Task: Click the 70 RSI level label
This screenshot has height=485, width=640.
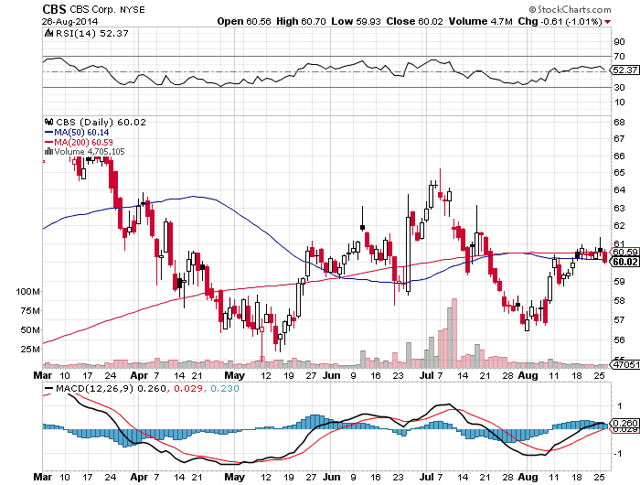Action: coord(619,56)
